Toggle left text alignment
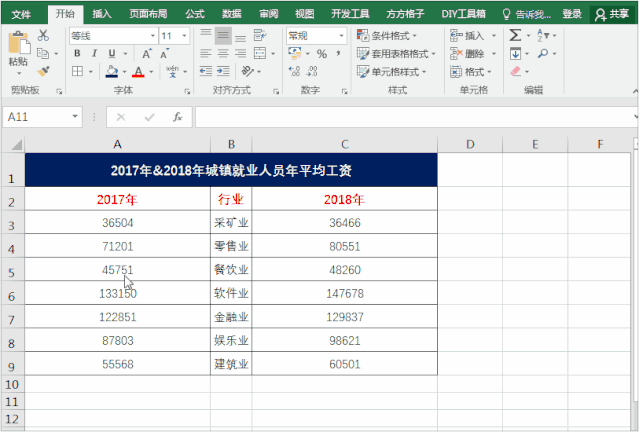639x432 pixels. click(x=206, y=53)
